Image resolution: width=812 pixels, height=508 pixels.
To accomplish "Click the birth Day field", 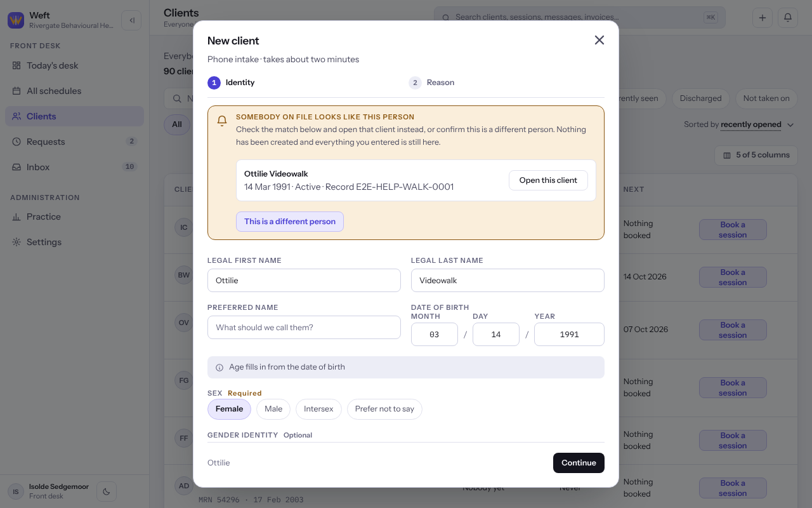I will tap(496, 335).
